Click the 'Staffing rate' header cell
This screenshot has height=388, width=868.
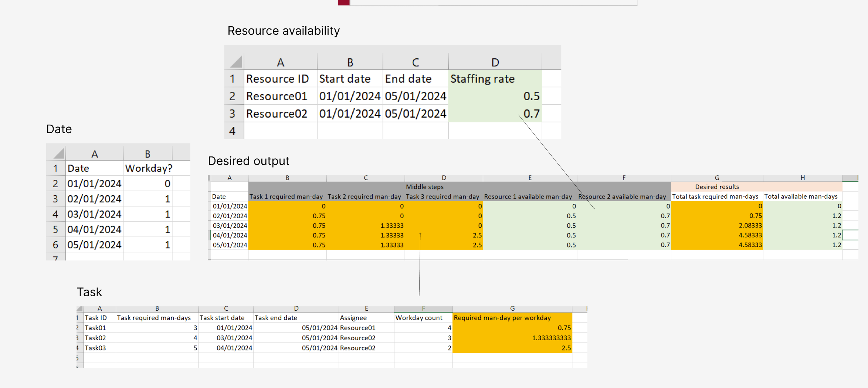(x=495, y=78)
